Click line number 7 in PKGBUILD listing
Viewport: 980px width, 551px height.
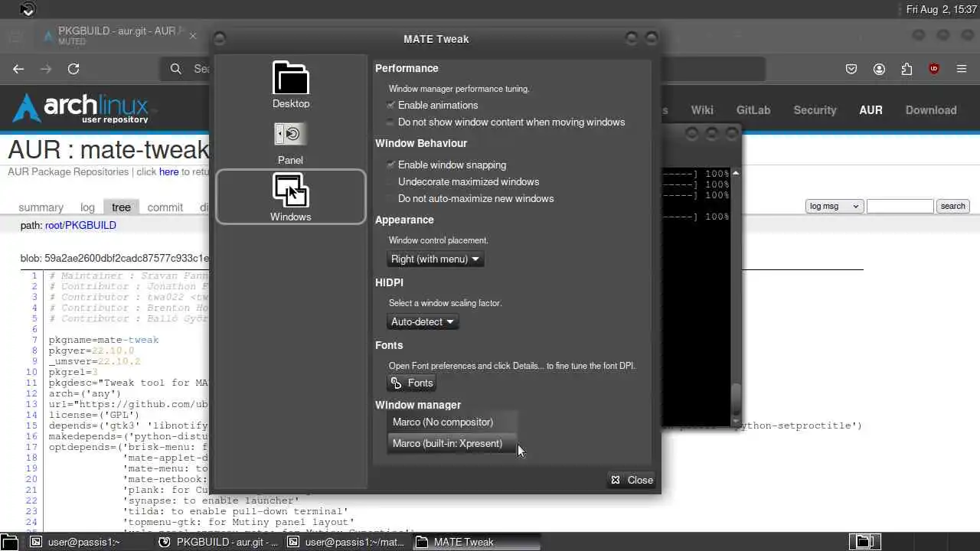coord(34,340)
